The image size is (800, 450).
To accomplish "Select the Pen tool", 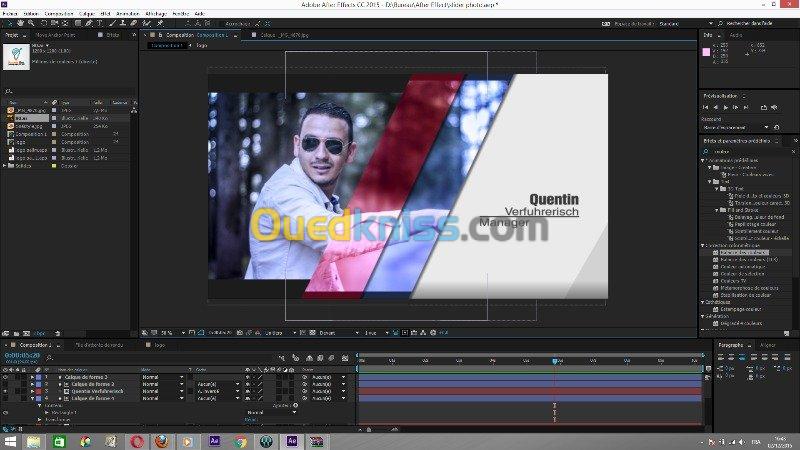I will [89, 23].
